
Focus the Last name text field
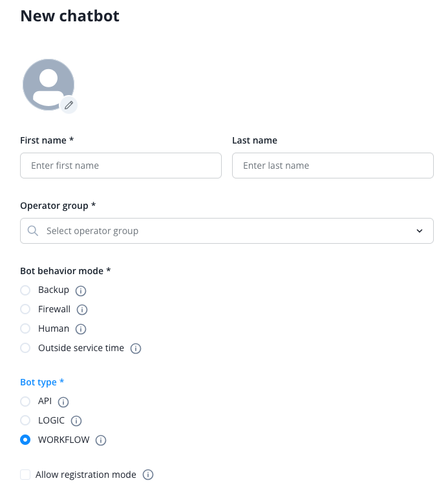332,166
